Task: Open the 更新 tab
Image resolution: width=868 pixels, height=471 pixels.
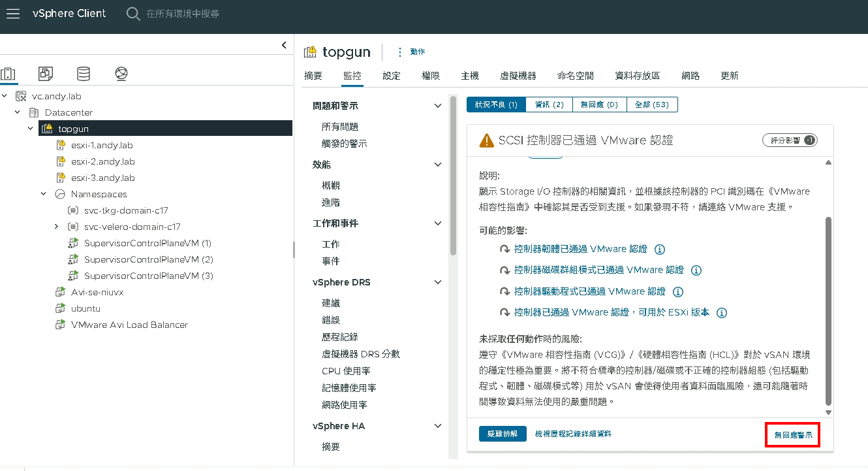Action: (x=730, y=76)
